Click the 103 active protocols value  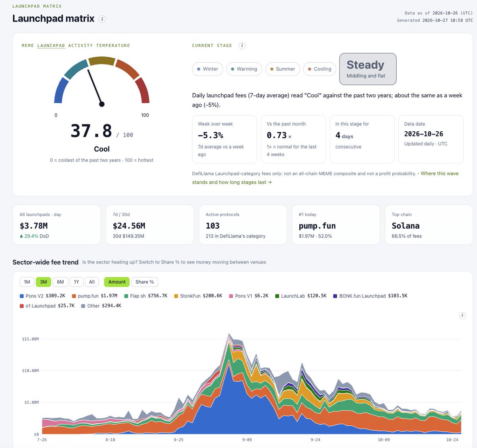[x=213, y=226]
